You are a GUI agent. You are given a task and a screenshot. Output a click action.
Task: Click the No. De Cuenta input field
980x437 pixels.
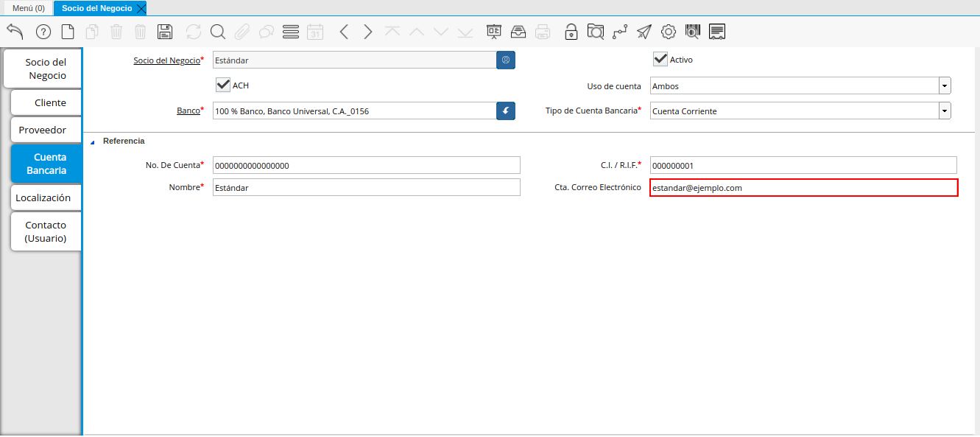366,165
